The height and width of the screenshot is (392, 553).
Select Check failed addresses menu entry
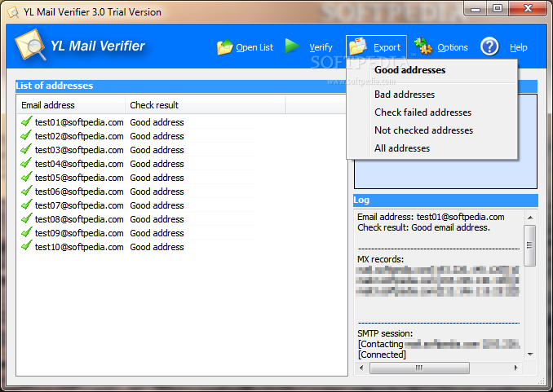pyautogui.click(x=432, y=112)
